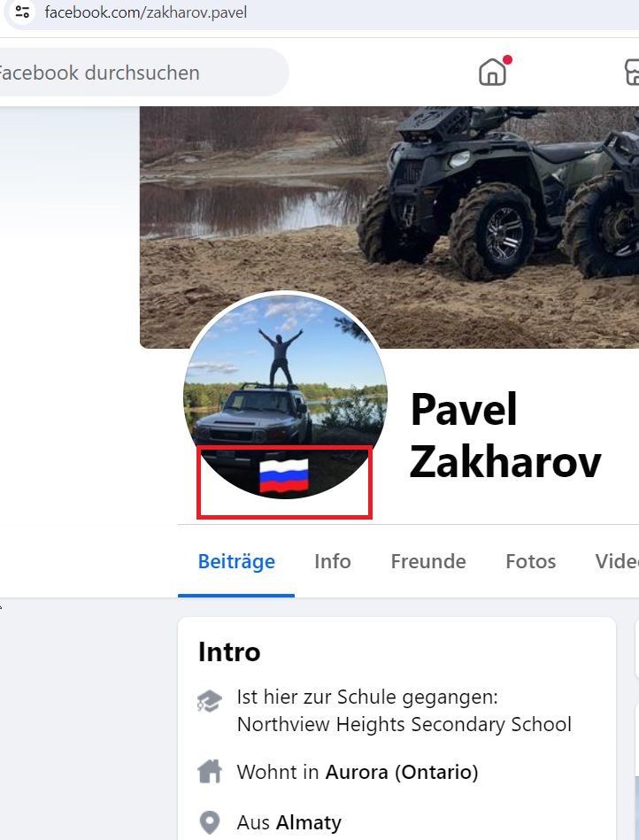Screen dimensions: 639x840
Task: Click the site settings icon in address bar
Action: click(22, 12)
